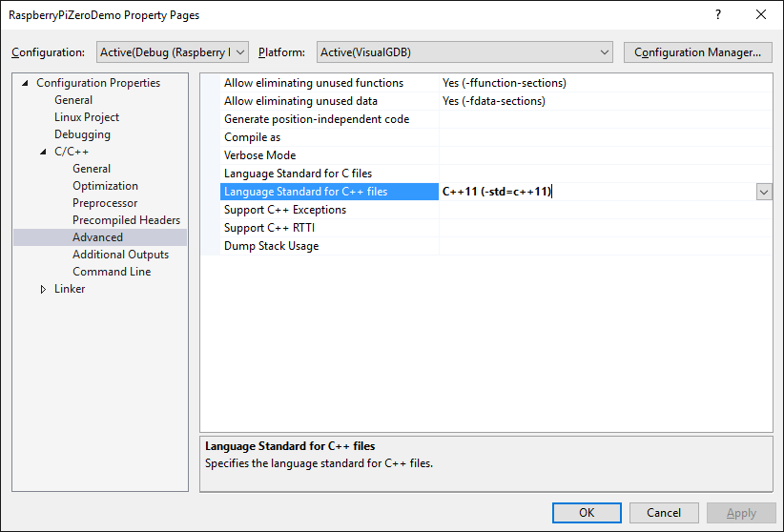Click the Verbose Mode value cell

point(606,155)
